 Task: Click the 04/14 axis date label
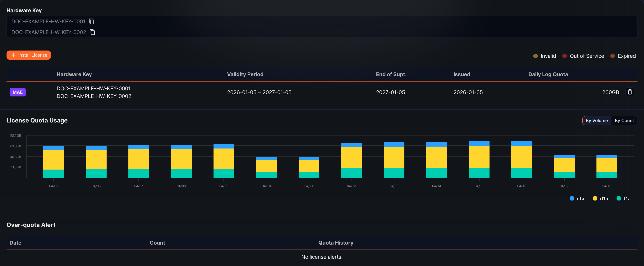436,186
